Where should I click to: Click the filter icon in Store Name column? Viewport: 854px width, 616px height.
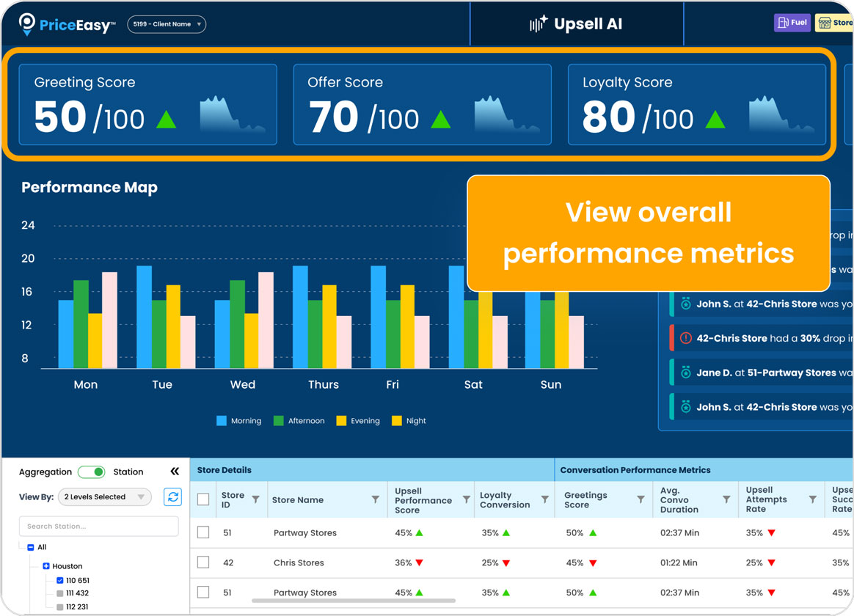tap(376, 499)
